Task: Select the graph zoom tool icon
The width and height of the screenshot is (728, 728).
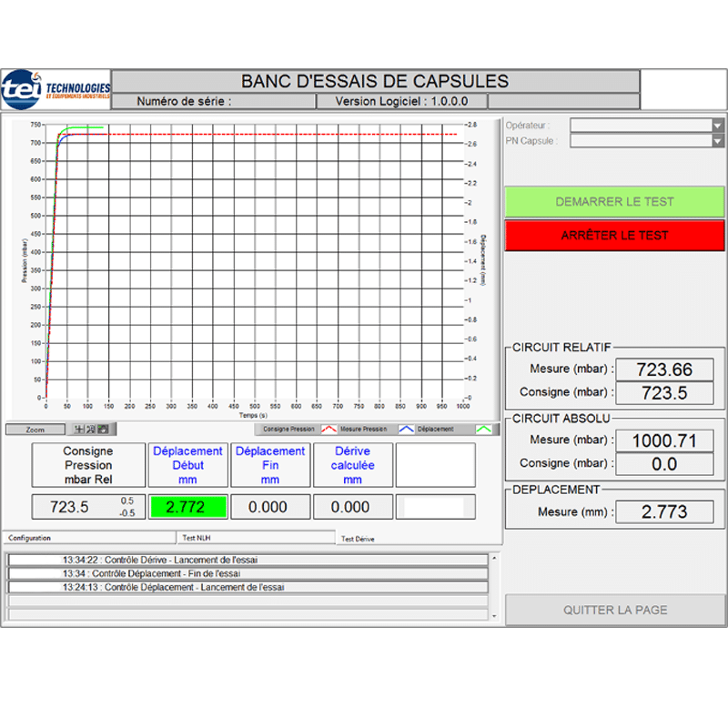Action: coord(91,429)
